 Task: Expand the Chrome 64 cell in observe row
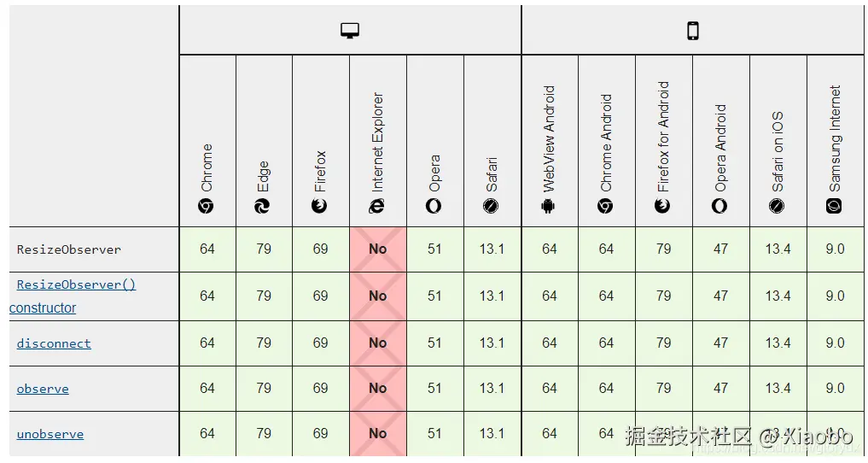(207, 388)
